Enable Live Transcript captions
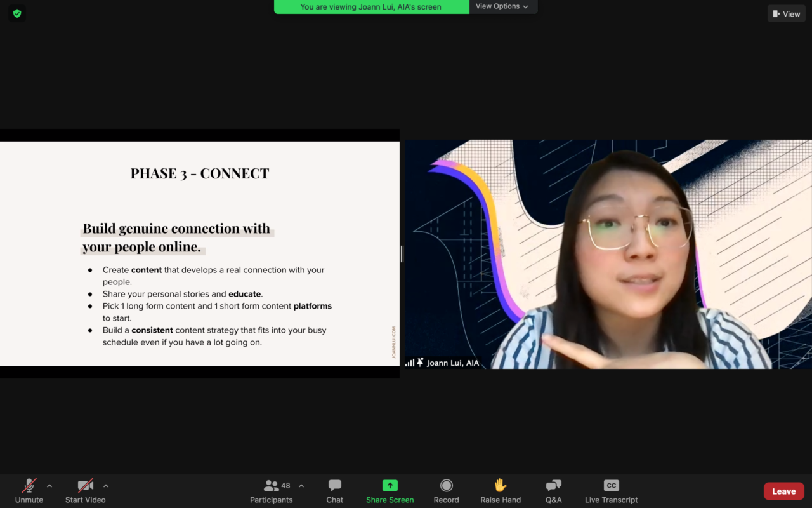 [610, 486]
